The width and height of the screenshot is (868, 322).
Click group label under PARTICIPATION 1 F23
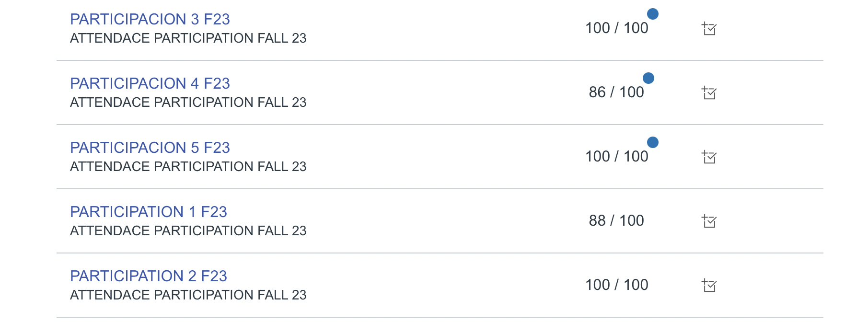[188, 231]
